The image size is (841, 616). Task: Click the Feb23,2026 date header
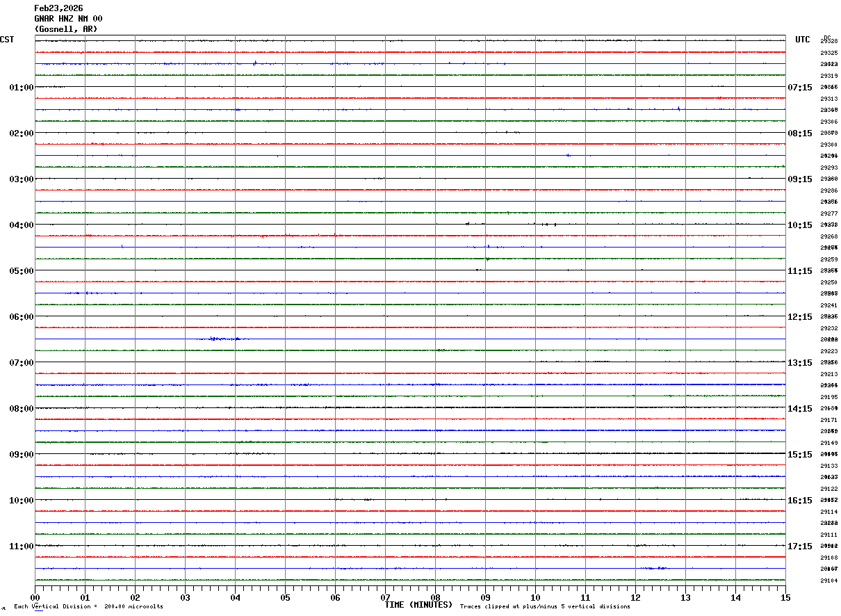point(58,8)
